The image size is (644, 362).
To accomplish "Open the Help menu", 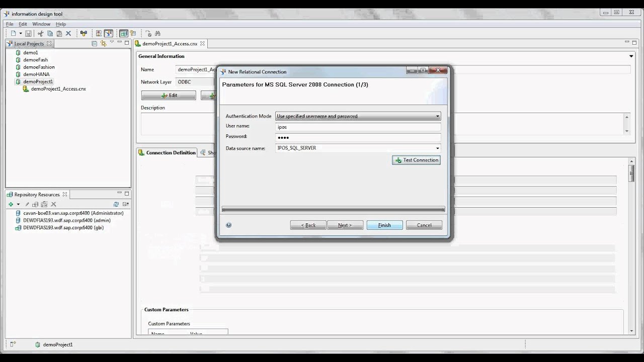I will [x=61, y=24].
